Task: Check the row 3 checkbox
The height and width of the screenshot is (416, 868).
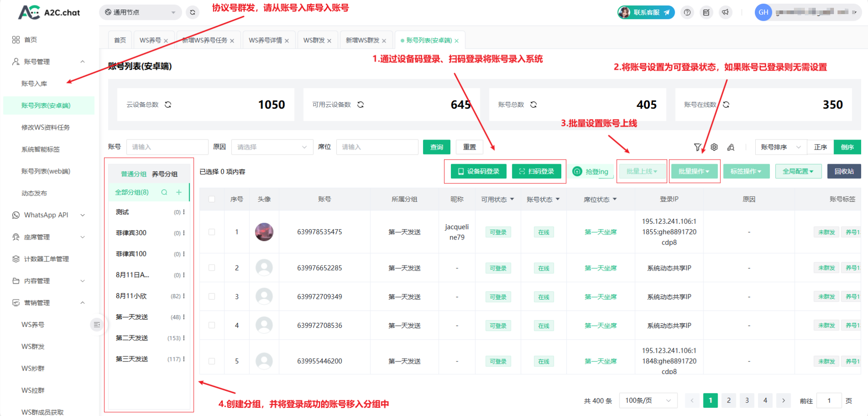Action: pyautogui.click(x=212, y=296)
